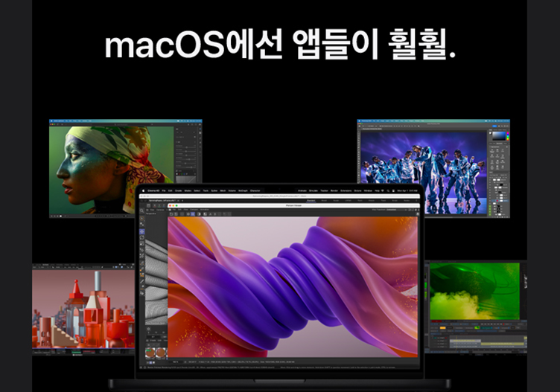Open the Simulate menu
The image size is (560, 392).
point(314,191)
